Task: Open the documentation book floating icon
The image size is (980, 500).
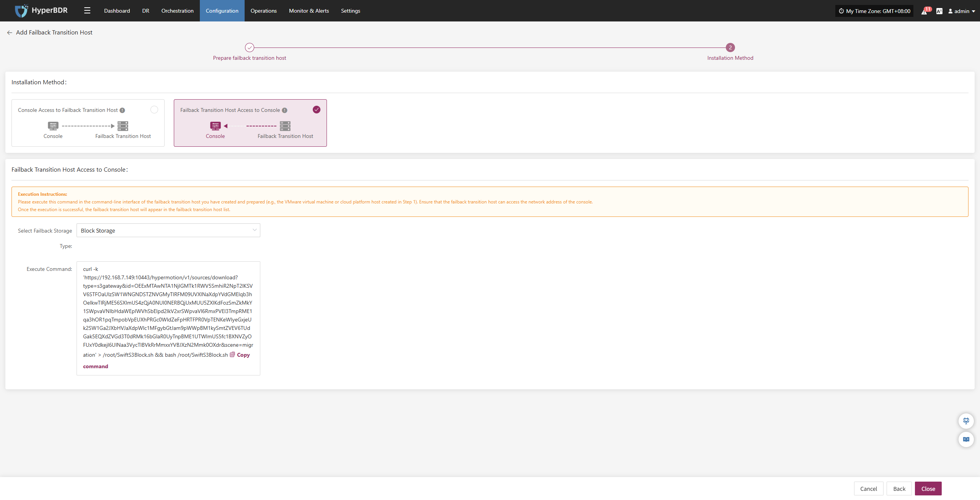Action: tap(966, 439)
